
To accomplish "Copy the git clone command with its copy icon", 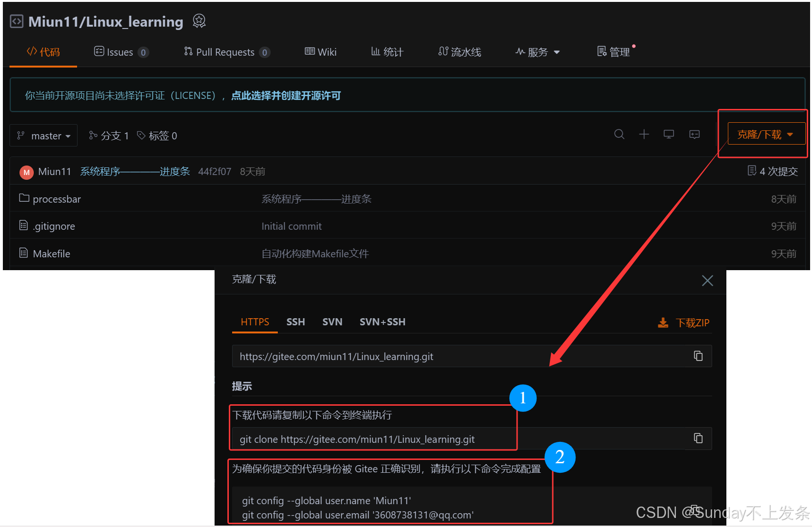I will [698, 438].
